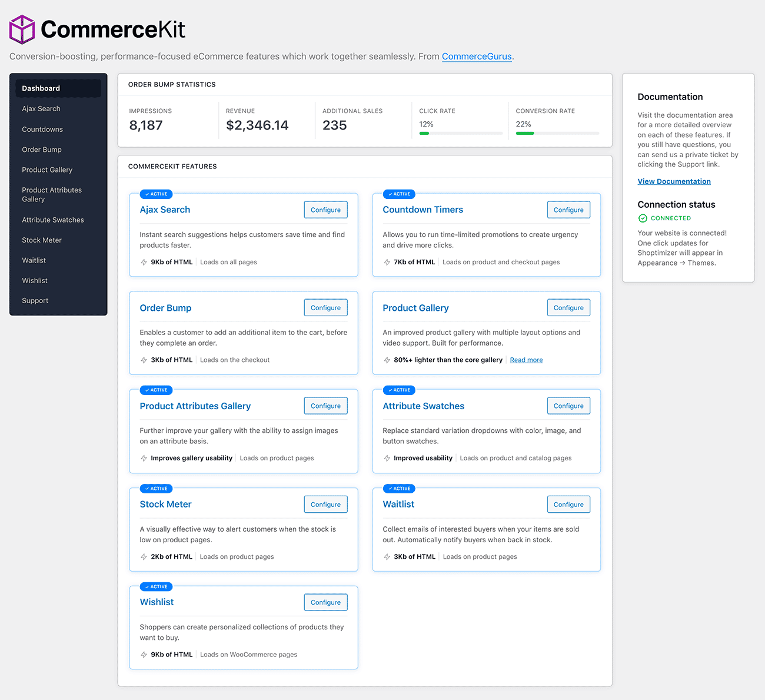Click Read more in Product Gallery card

point(526,360)
